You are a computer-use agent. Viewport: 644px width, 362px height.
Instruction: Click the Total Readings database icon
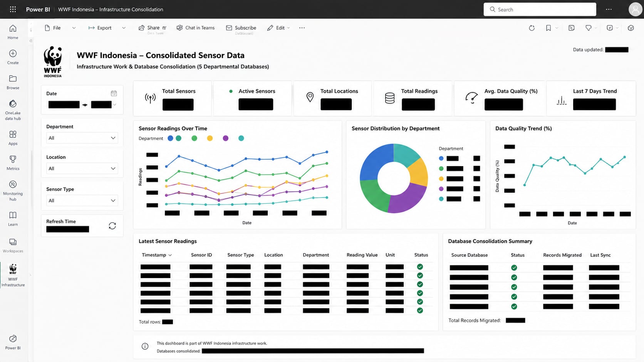pos(390,98)
